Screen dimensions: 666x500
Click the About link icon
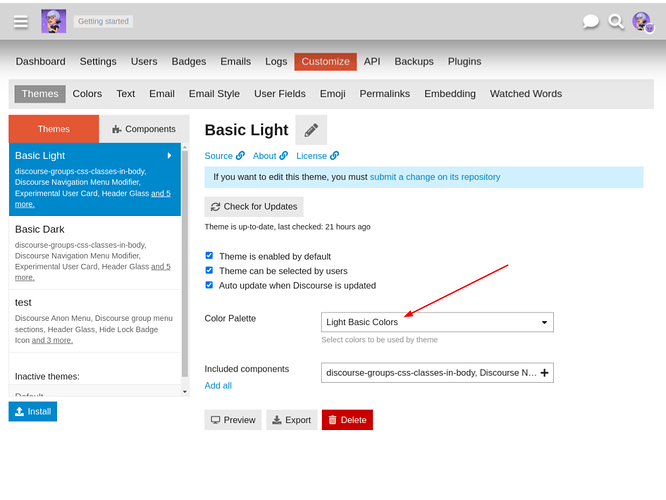(284, 155)
